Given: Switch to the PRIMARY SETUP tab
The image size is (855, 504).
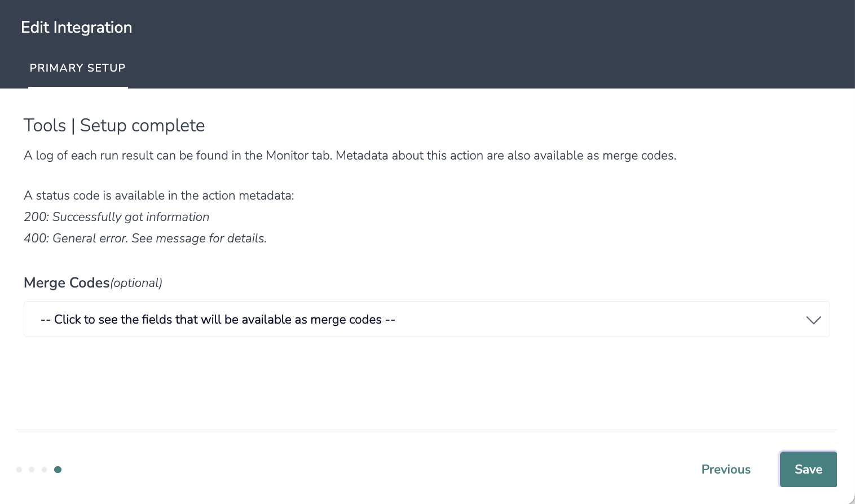Looking at the screenshot, I should [x=78, y=68].
